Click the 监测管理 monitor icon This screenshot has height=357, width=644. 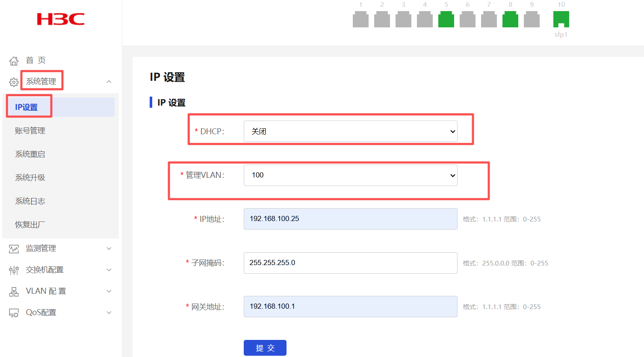pos(14,249)
